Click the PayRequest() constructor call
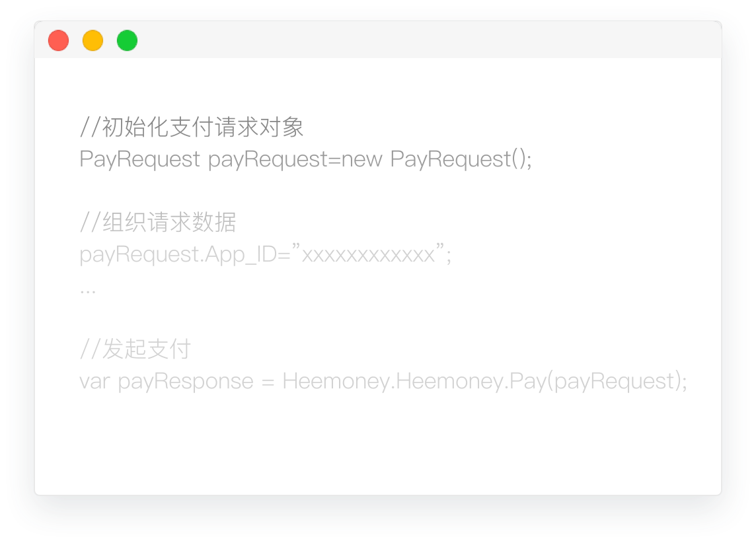This screenshot has height=543, width=756. (x=459, y=159)
